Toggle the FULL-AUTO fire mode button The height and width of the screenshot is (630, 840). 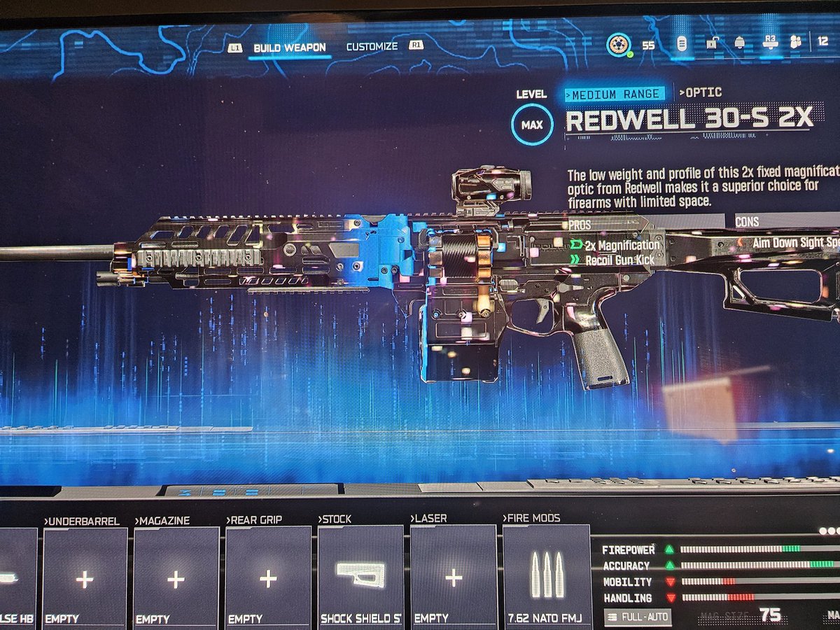click(x=638, y=617)
